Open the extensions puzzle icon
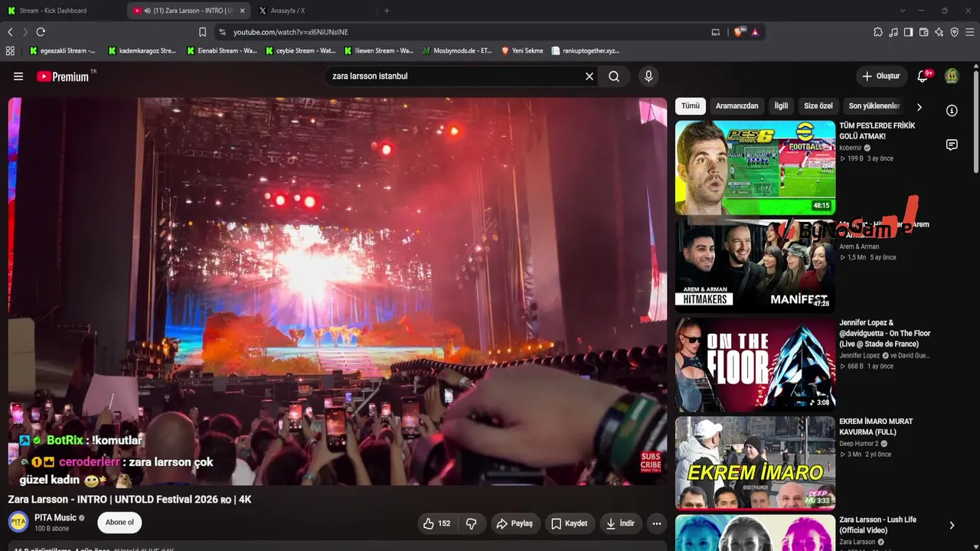The height and width of the screenshot is (551, 980). [878, 32]
